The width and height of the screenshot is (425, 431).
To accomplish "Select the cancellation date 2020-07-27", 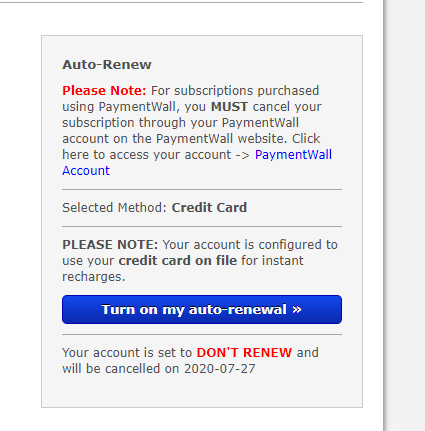I will click(x=220, y=369).
